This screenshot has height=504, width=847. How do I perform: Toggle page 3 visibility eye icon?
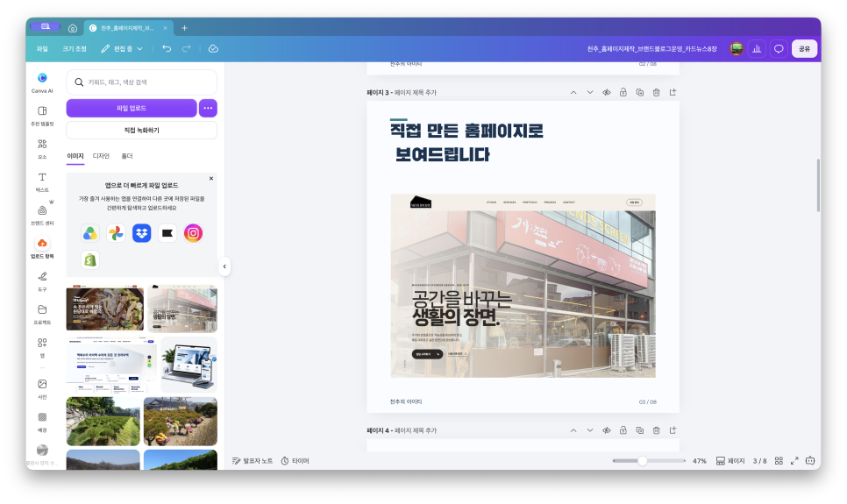pos(607,92)
